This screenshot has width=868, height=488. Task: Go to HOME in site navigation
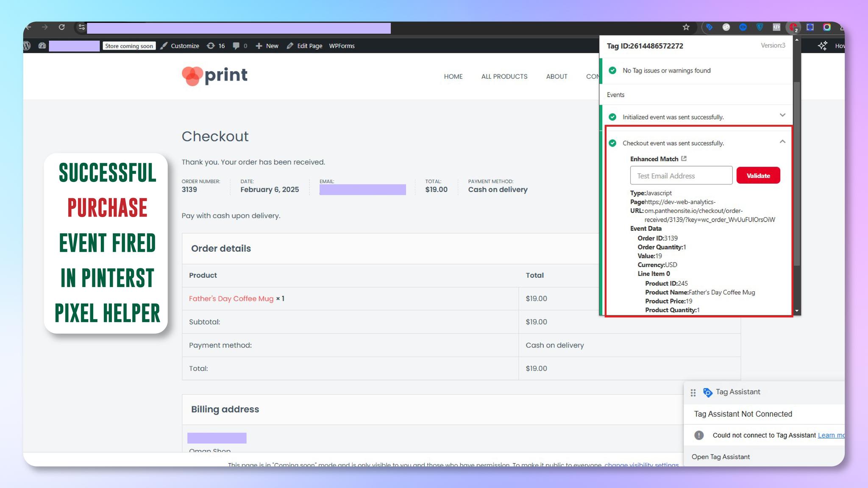pyautogui.click(x=453, y=76)
